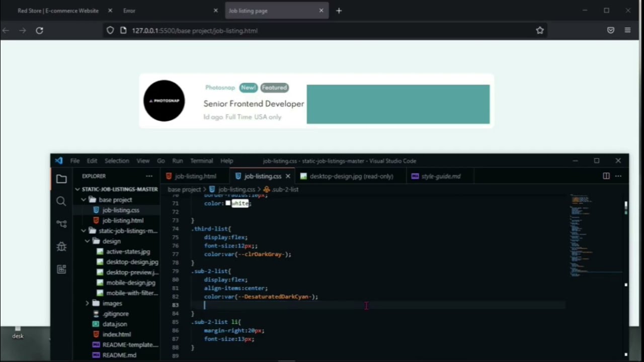
Task: Open desktop-design.jpg in the explorer tree
Action: [132, 262]
